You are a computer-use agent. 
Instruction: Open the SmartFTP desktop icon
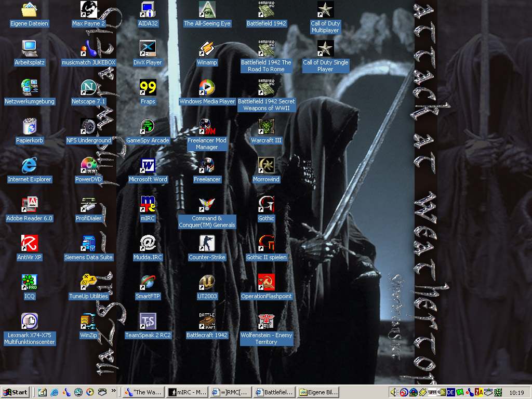(148, 283)
